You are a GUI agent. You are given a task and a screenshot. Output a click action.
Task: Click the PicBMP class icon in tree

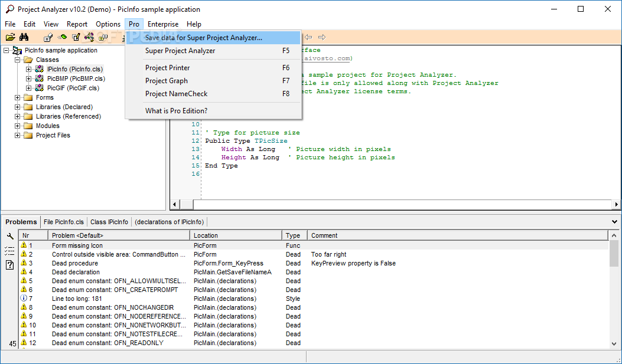click(x=39, y=78)
